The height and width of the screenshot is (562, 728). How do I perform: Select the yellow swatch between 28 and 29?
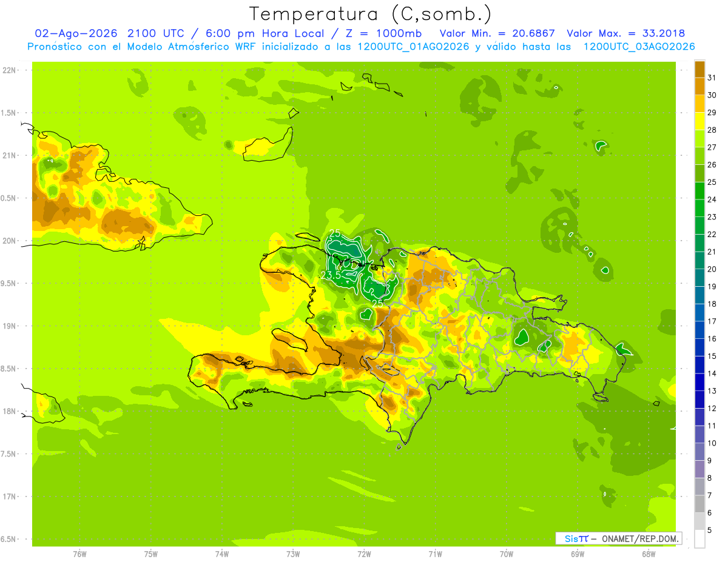coord(699,121)
